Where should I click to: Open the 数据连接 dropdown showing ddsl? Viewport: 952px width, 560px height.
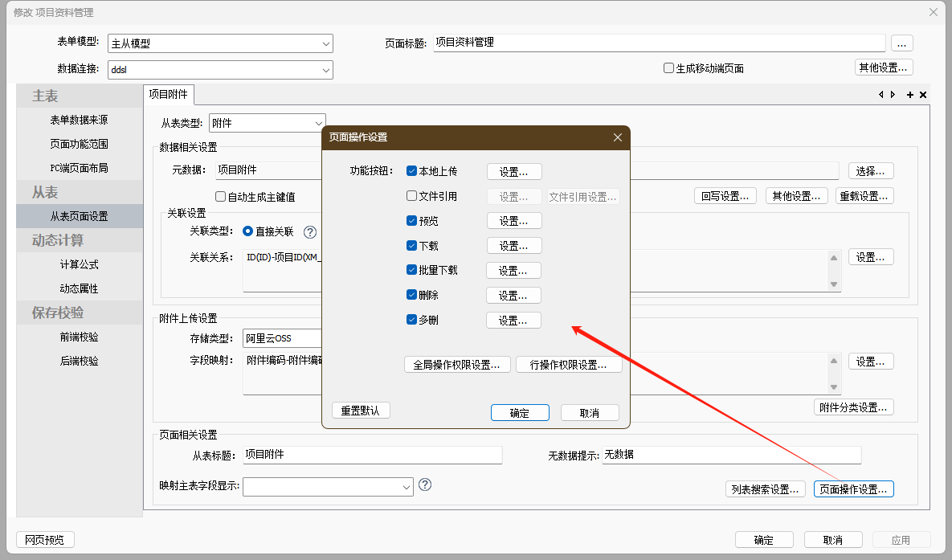(x=325, y=70)
